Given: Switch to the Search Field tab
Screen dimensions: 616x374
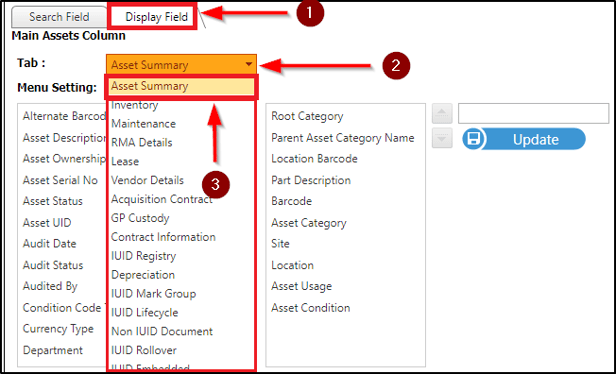Looking at the screenshot, I should coord(59,17).
